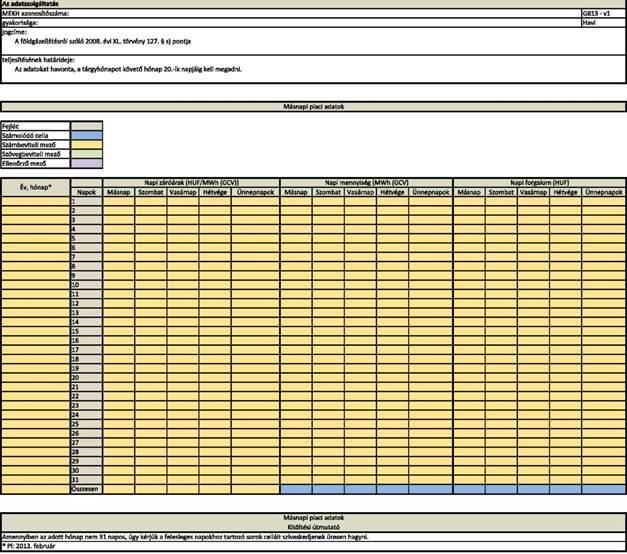Click 'Hétvége' header under Napi mennyiség
Screen dimensions: 627x554
392,192
